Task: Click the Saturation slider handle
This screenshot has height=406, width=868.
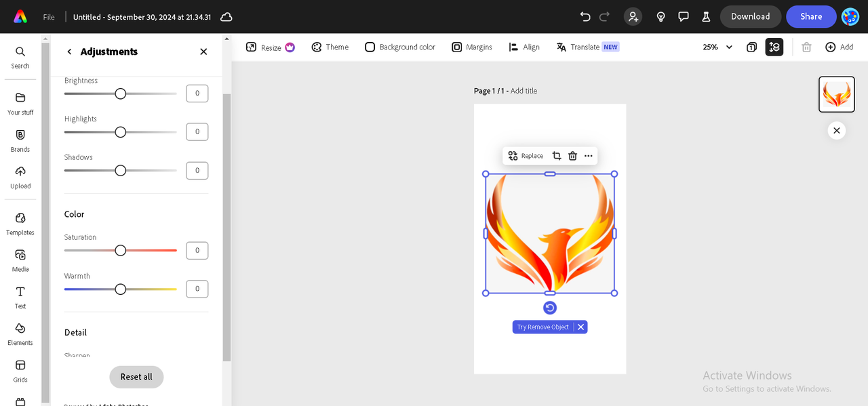Action: 121,250
